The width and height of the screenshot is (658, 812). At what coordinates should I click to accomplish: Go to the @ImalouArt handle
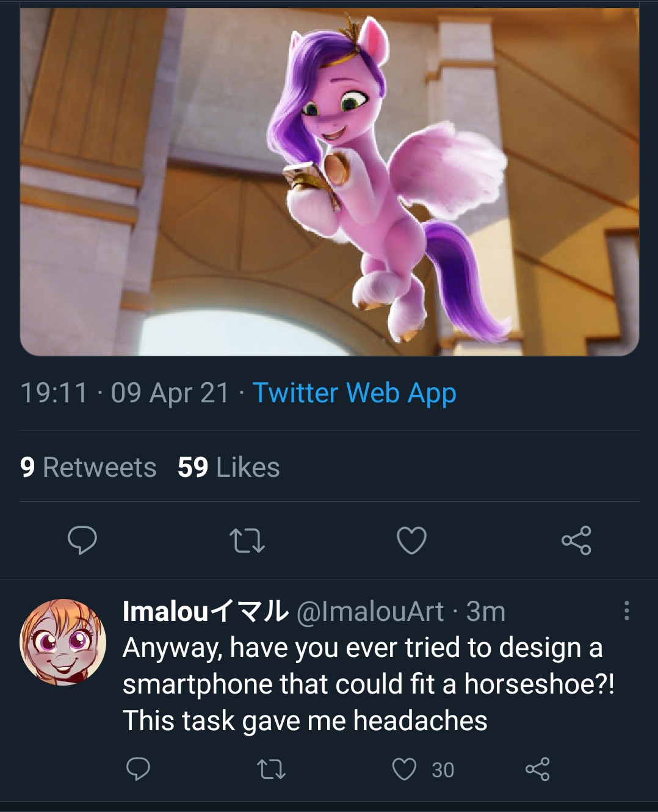tap(370, 611)
